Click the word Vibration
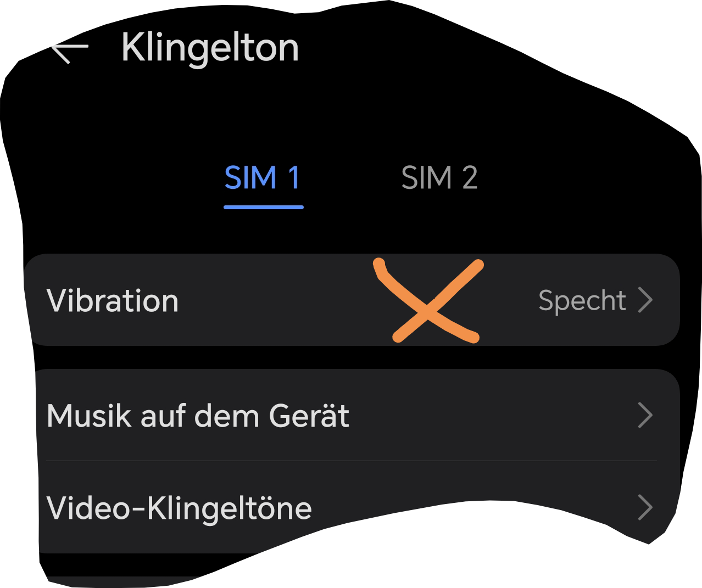The height and width of the screenshot is (588, 702). pyautogui.click(x=113, y=301)
